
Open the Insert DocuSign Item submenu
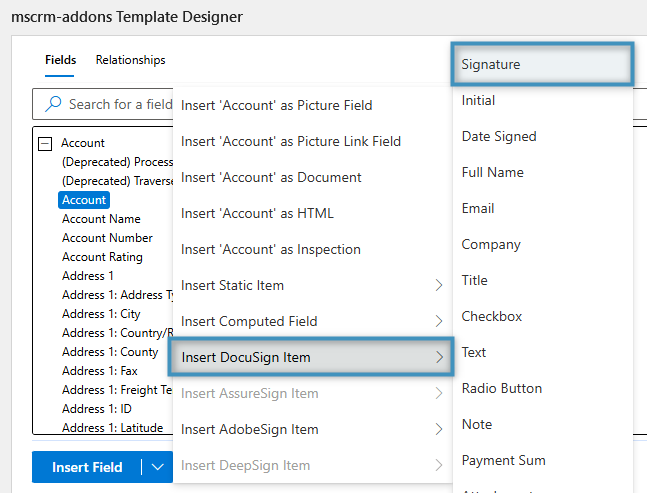(312, 357)
